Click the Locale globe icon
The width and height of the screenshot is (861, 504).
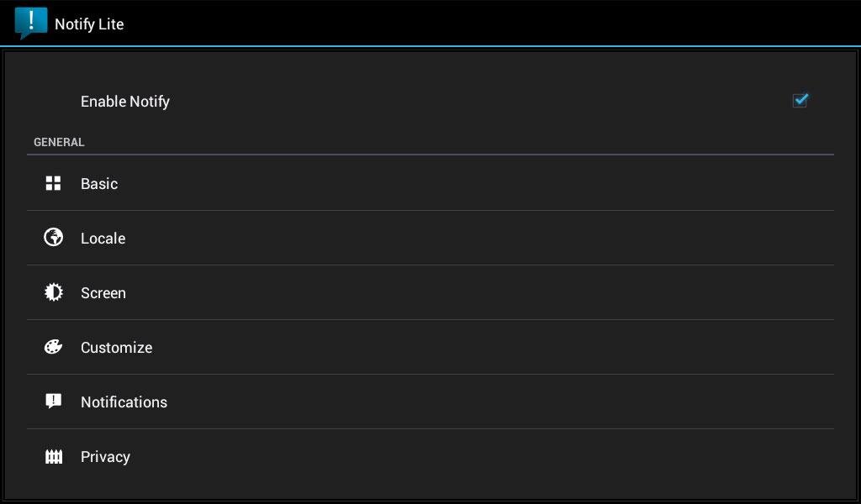(54, 238)
